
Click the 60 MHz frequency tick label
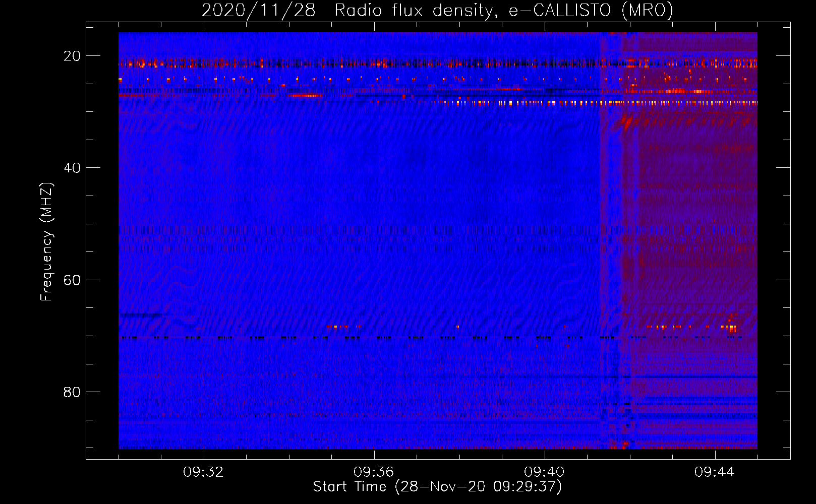72,280
